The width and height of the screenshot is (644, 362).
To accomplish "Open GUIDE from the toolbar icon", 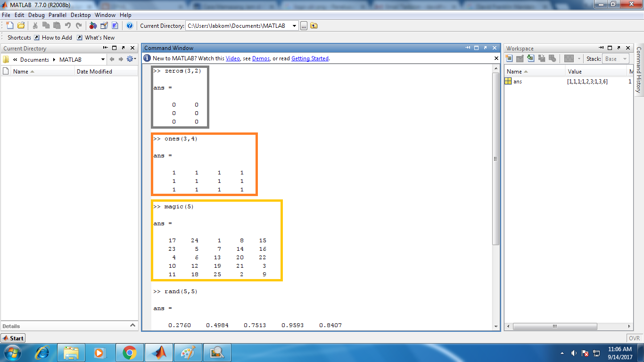I will point(104,25).
